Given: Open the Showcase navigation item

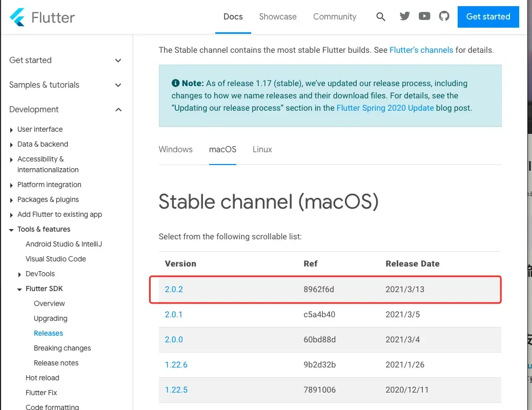Looking at the screenshot, I should 278,17.
